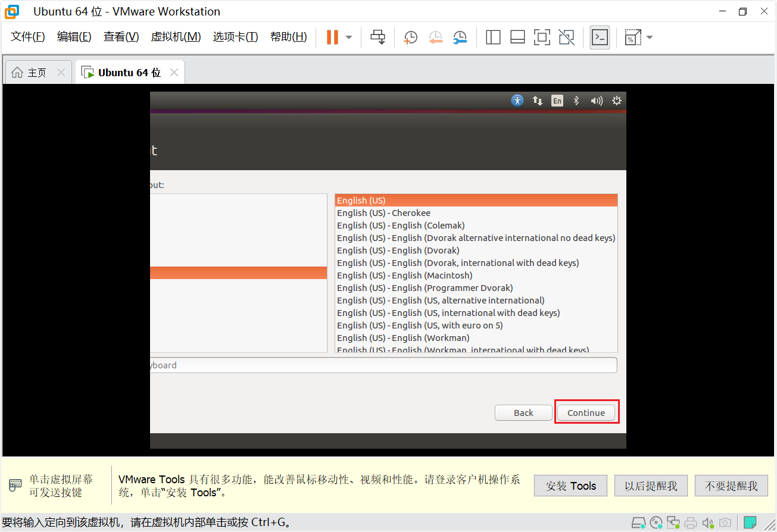Viewport: 777px width, 532px height.
Task: Click the camera status icon
Action: coord(725,523)
